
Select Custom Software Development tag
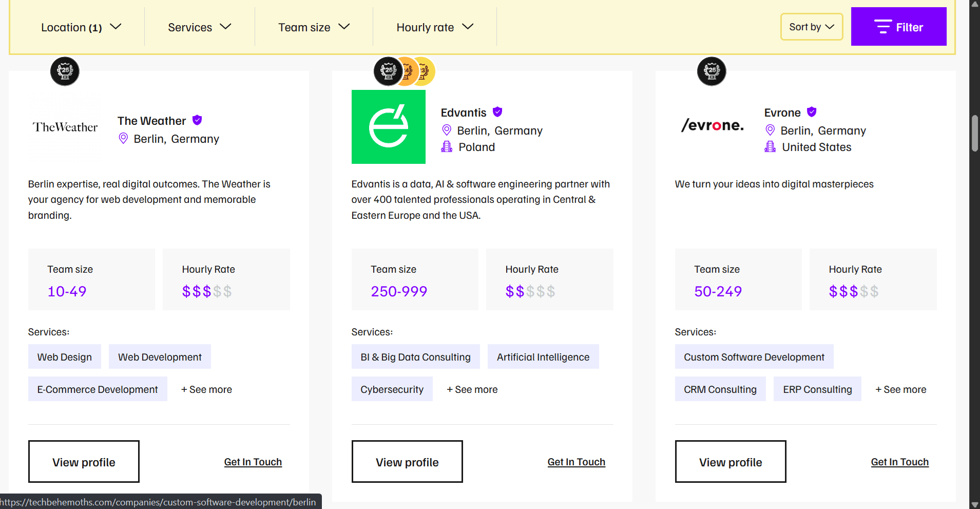(754, 356)
